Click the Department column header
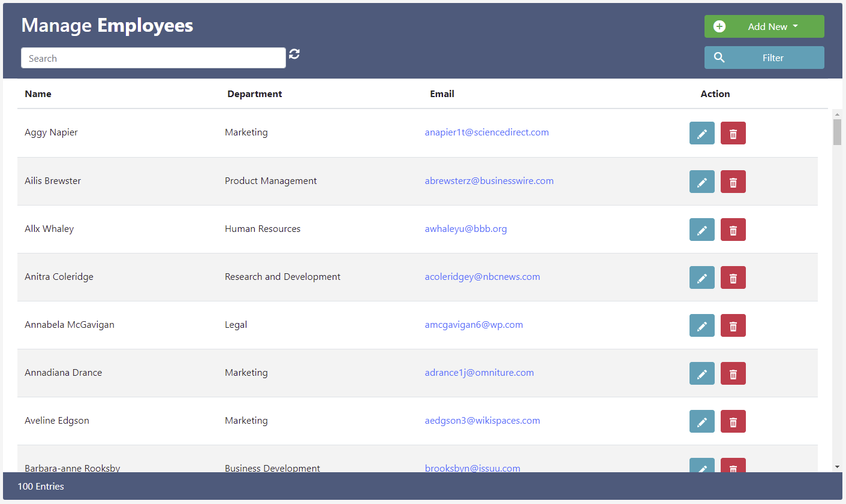The image size is (846, 504). tap(254, 94)
